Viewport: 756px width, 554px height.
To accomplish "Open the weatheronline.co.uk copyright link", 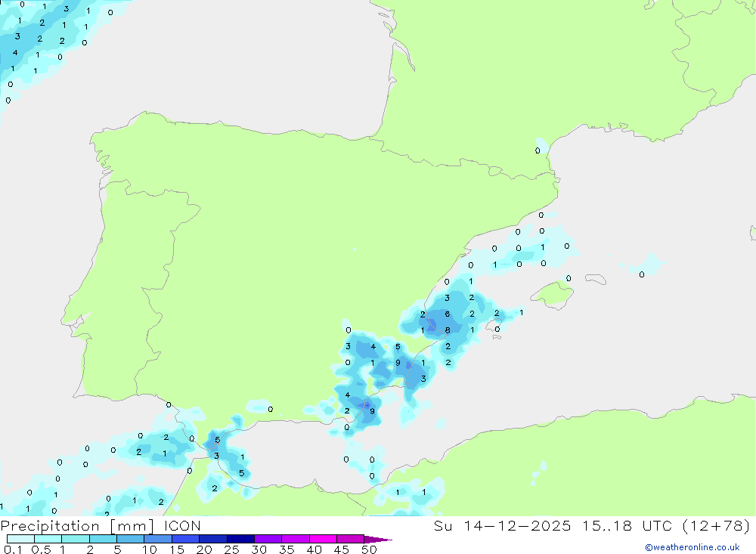I will (x=692, y=547).
